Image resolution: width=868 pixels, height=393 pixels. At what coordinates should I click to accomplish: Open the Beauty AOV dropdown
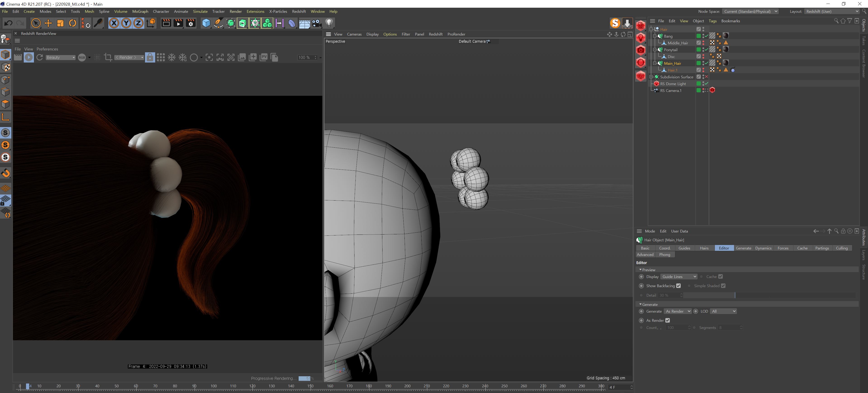[x=61, y=57]
